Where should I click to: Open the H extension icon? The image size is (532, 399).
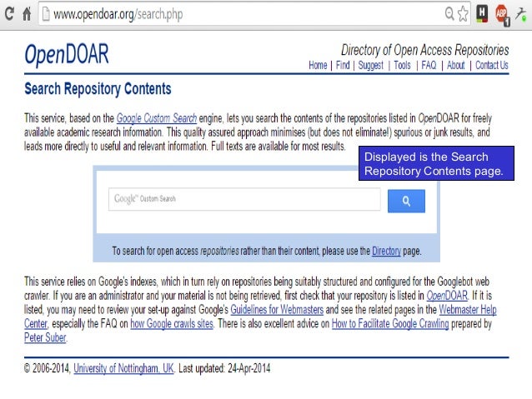(x=482, y=14)
